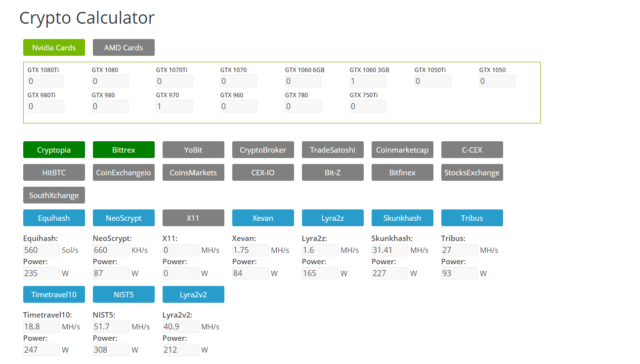This screenshot has height=364, width=640.
Task: Focus the Xevan Power field
Action: [251, 273]
